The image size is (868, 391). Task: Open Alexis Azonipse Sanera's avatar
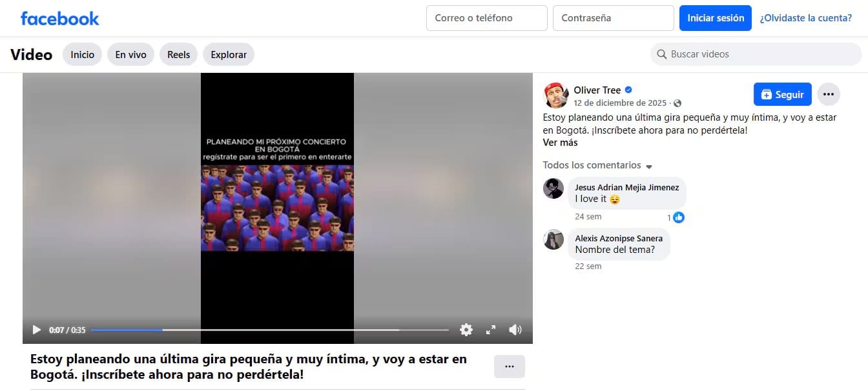tap(553, 239)
